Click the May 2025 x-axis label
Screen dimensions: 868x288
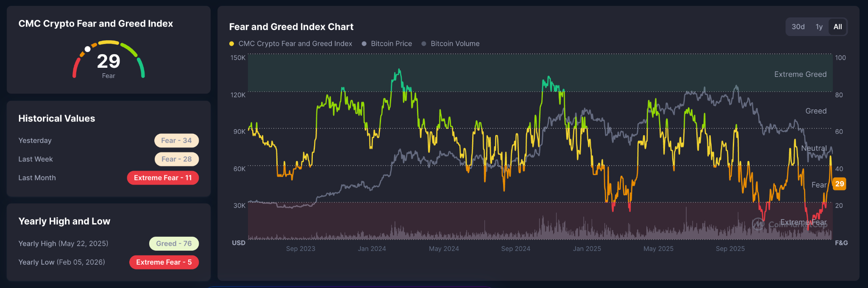tap(658, 249)
